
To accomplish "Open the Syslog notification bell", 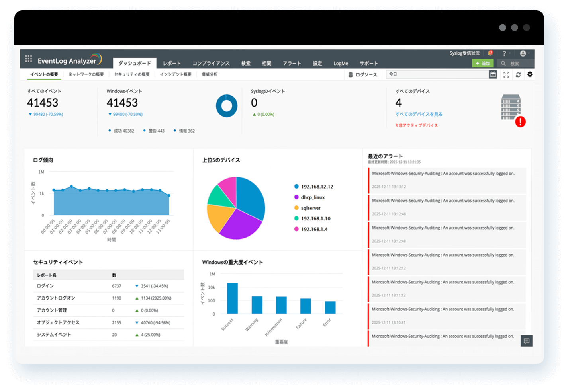I will (x=490, y=53).
